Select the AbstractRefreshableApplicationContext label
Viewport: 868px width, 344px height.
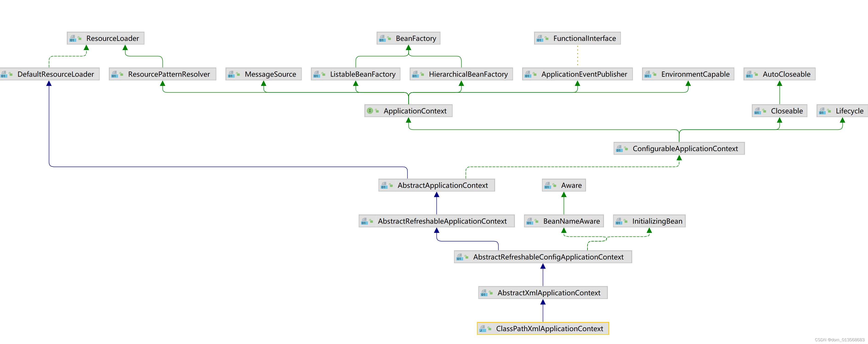click(442, 221)
